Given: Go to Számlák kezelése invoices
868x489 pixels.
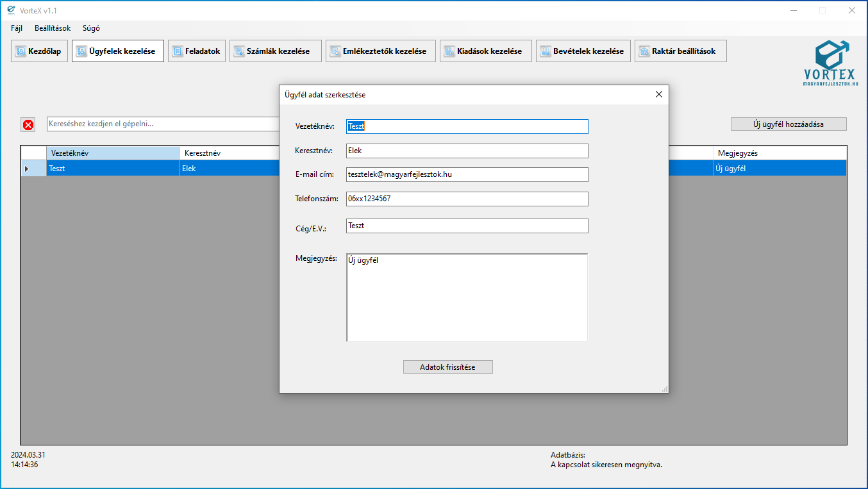Looking at the screenshot, I should pyautogui.click(x=275, y=51).
